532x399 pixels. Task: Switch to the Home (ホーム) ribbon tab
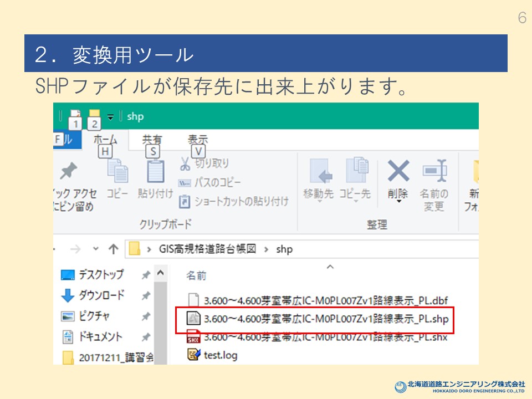(105, 140)
